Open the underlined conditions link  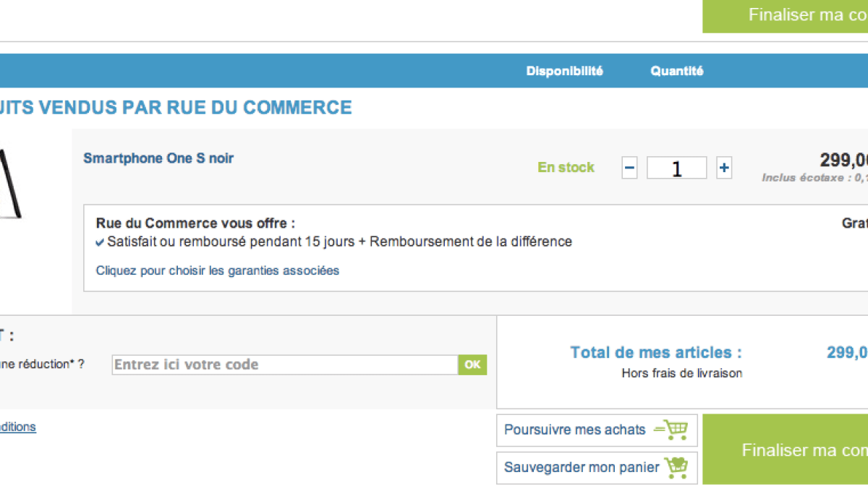[17, 427]
